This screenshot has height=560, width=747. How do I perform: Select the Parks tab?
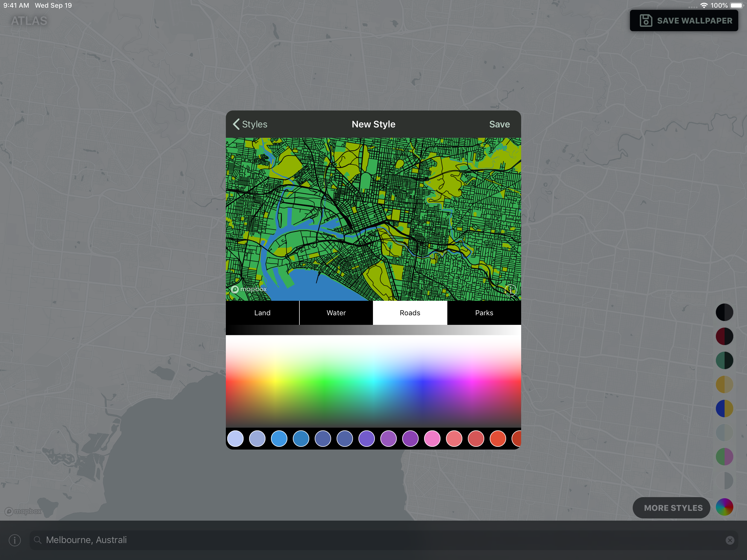tap(484, 313)
